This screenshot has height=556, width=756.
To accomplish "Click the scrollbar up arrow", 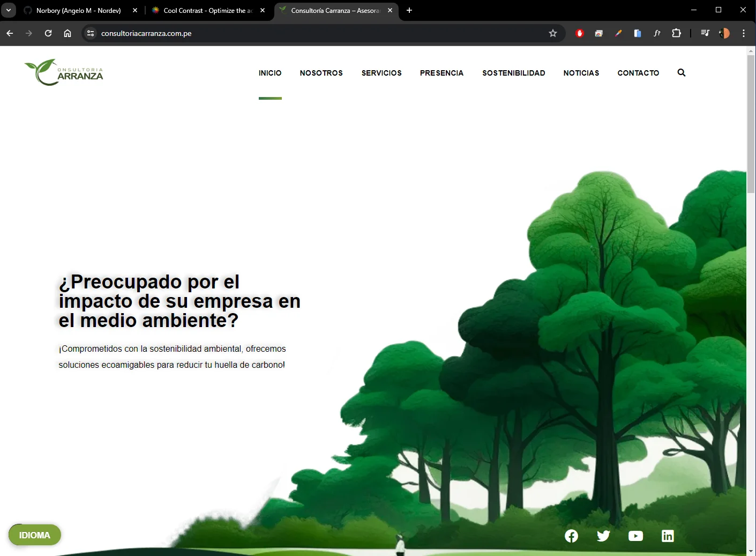I will point(751,51).
